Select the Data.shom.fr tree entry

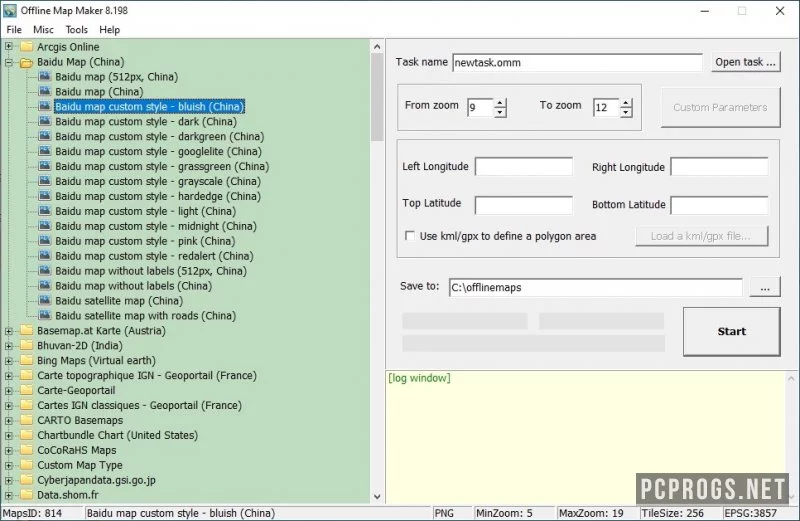[x=68, y=495]
